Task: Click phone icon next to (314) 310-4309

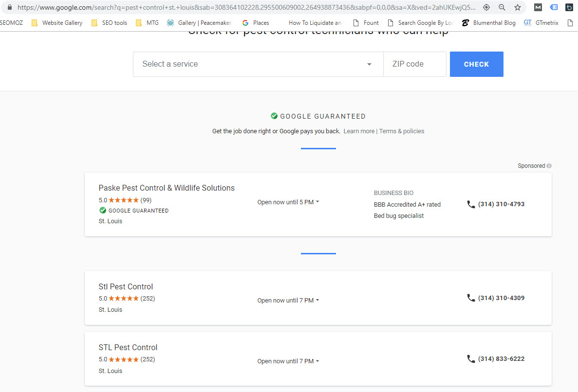Action: coord(471,298)
